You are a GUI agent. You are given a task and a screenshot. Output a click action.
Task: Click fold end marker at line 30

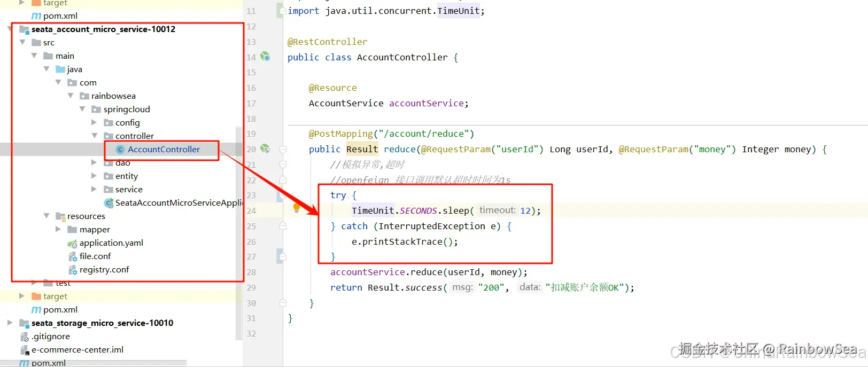point(283,303)
